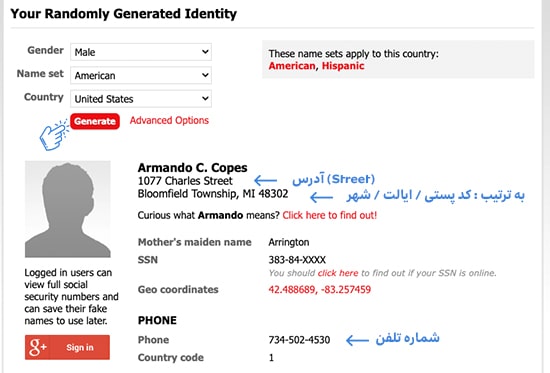The height and width of the screenshot is (373, 550).
Task: Click the blue arrow beside the phone number
Action: 357,340
